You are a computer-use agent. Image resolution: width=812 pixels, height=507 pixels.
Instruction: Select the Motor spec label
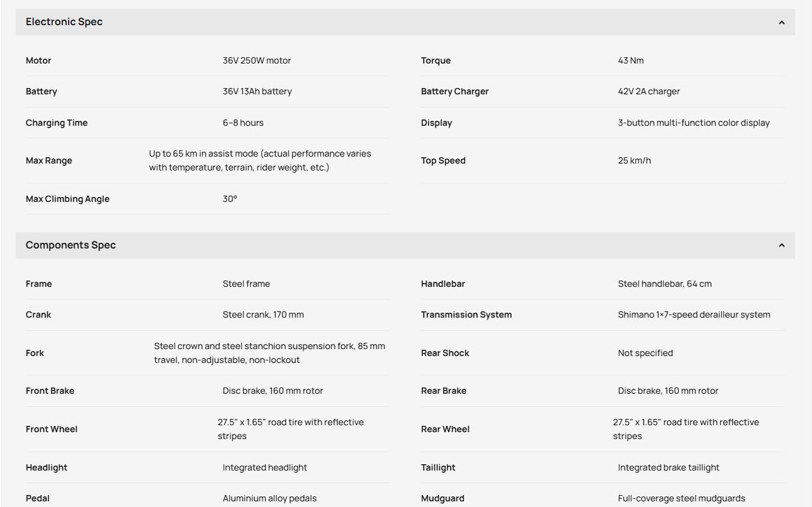[x=38, y=61]
